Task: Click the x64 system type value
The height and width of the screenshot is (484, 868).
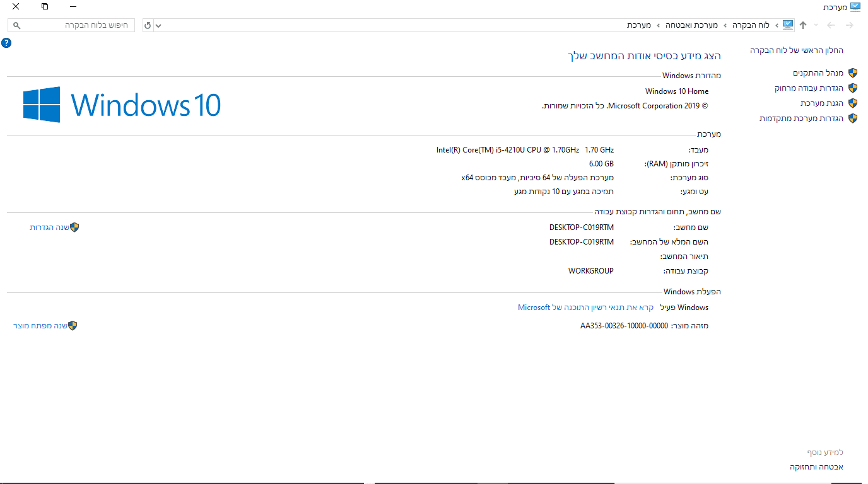Action: coord(537,178)
